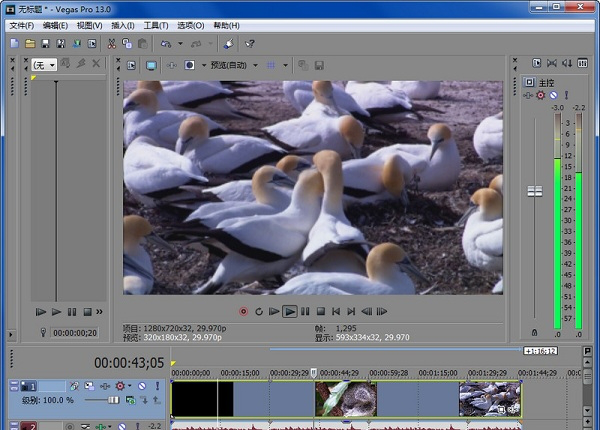Go to end of the project
This screenshot has width=600, height=447.
[x=351, y=312]
